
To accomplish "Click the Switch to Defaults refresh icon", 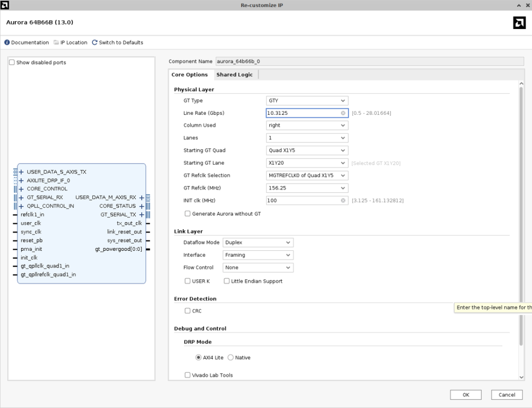I will pos(95,42).
